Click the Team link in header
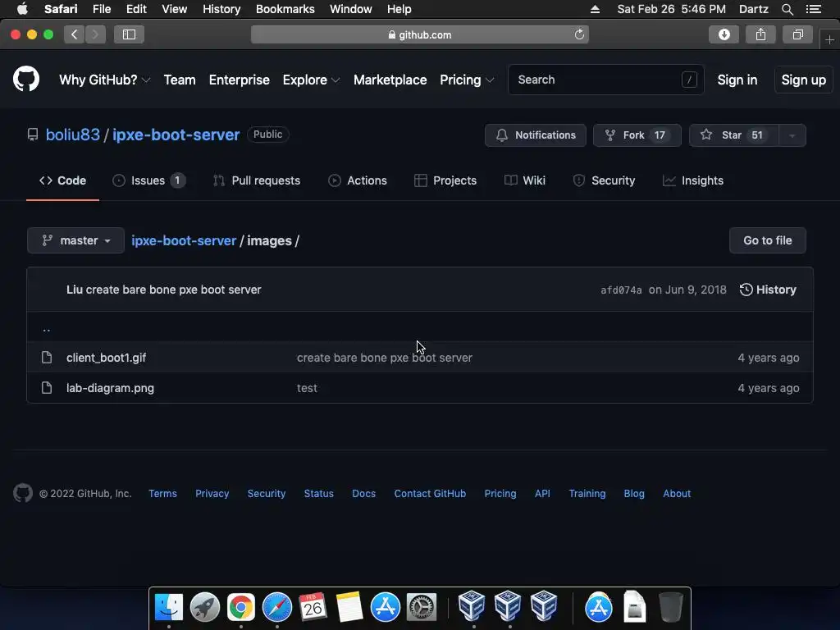Viewport: 840px width, 630px height. pyautogui.click(x=180, y=80)
